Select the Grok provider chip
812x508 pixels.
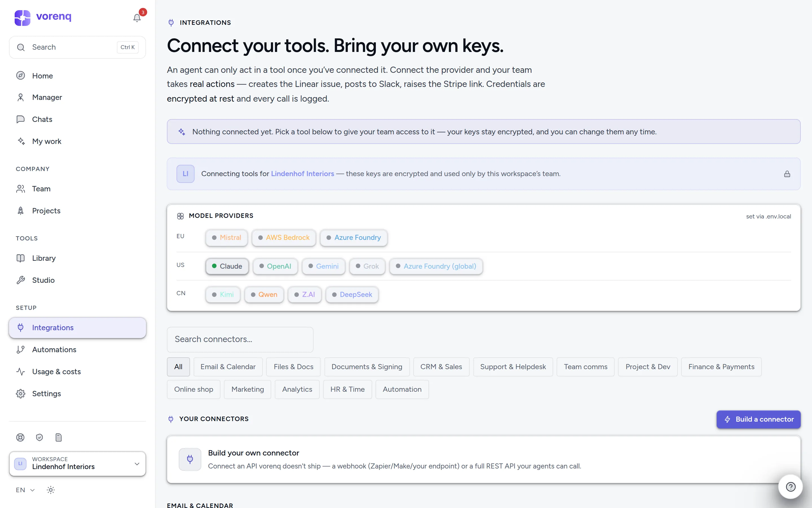point(367,266)
